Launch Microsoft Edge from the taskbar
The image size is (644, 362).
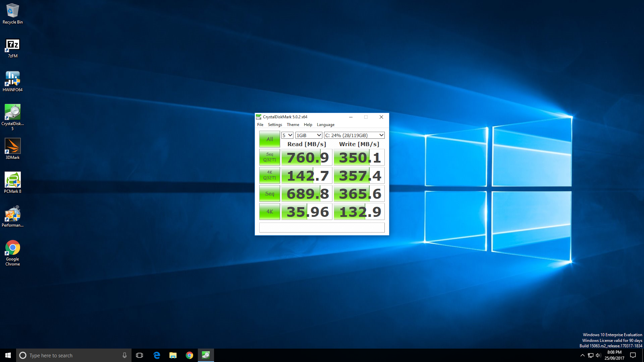pos(157,355)
